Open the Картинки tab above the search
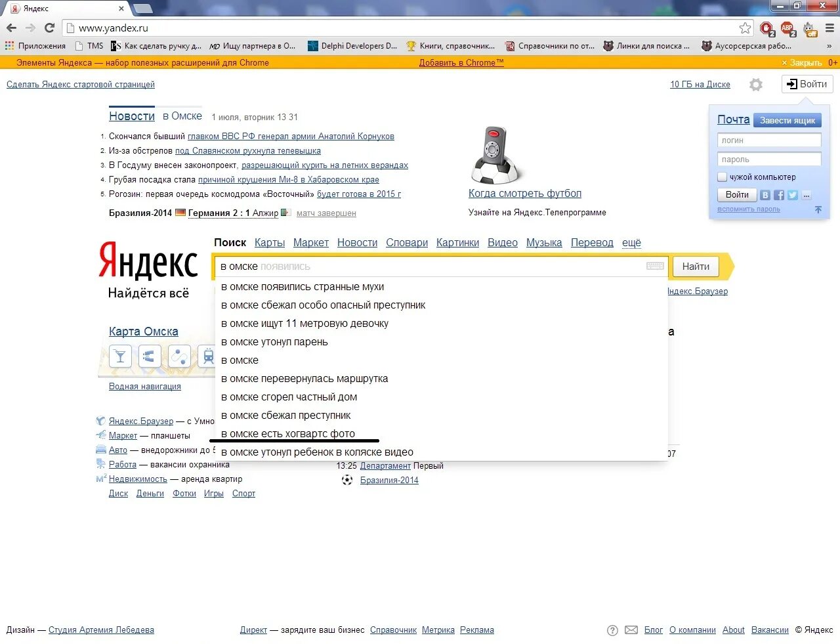This screenshot has height=644, width=840. tap(458, 243)
